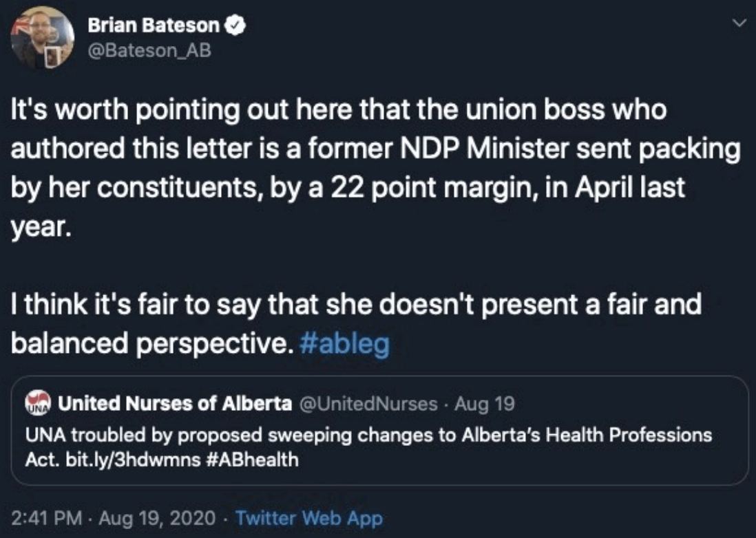The image size is (756, 538).
Task: Expand the tweet options chevron menu
Action: (739, 23)
